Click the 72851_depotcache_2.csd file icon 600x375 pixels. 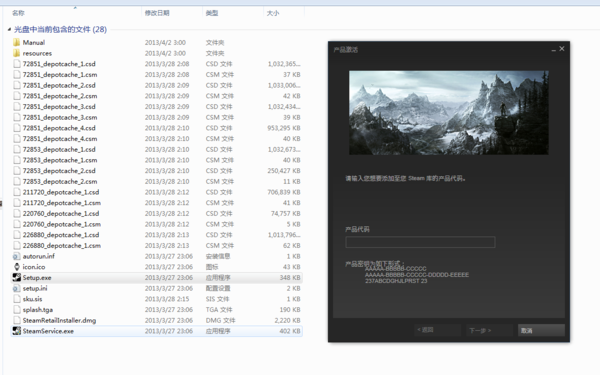click(x=16, y=85)
